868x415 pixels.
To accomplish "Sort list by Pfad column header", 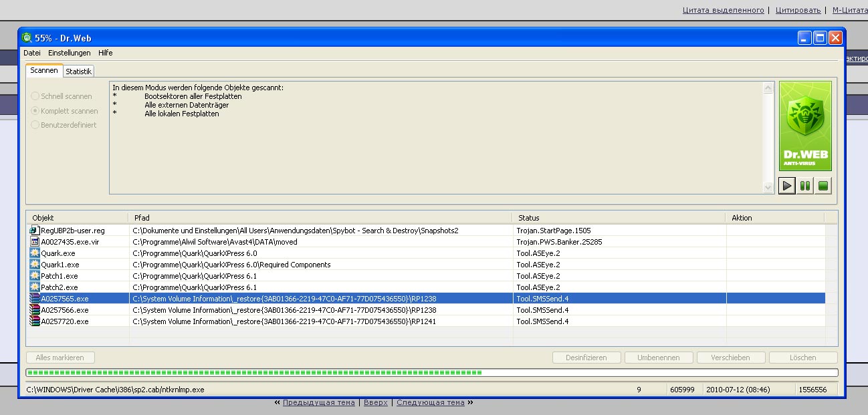I will (x=320, y=218).
